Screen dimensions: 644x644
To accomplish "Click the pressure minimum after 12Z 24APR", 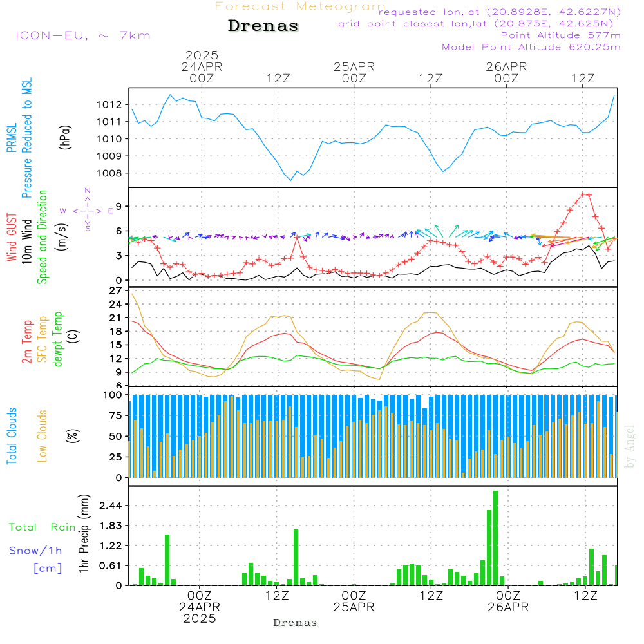I will tap(291, 180).
